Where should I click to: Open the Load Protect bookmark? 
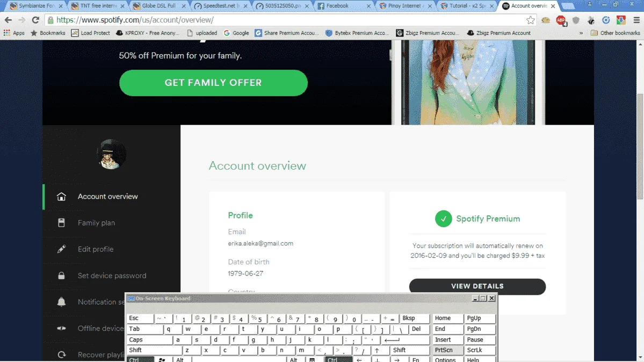point(90,33)
